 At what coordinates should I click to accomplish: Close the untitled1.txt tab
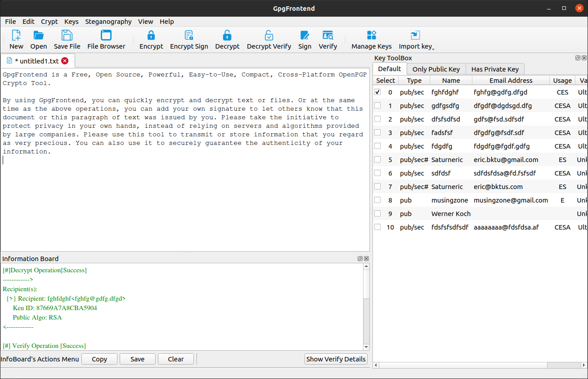(65, 61)
